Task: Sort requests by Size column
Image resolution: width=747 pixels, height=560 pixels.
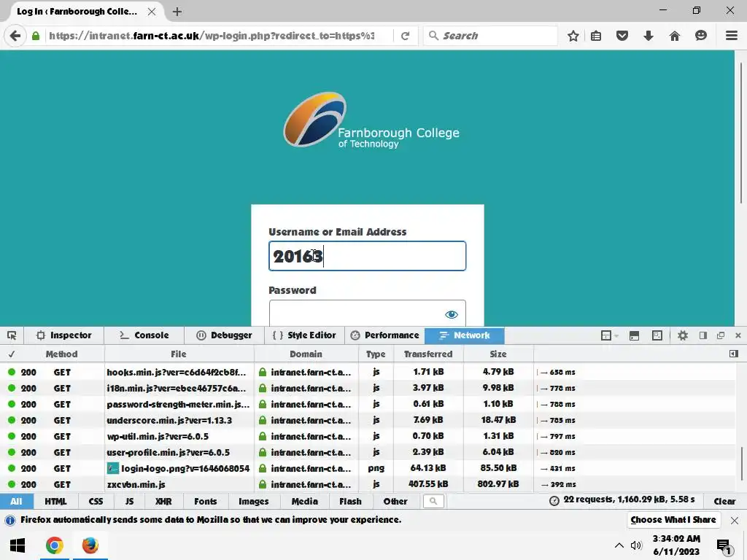Action: tap(498, 354)
